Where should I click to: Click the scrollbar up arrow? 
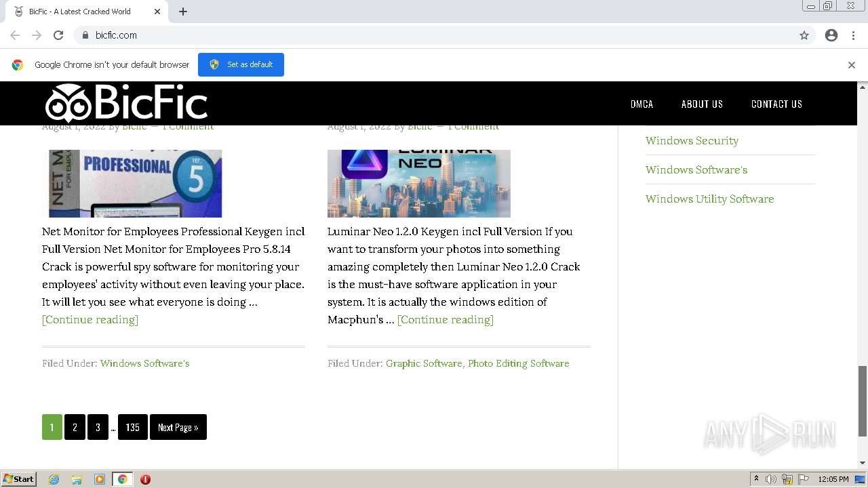click(863, 87)
